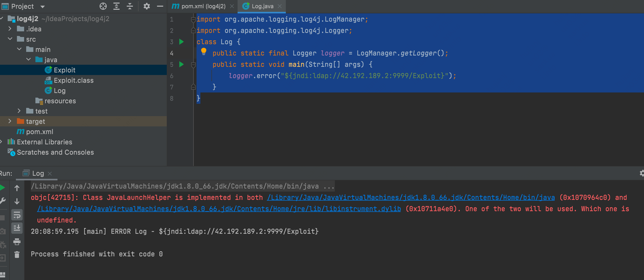Expand the target folder
The width and height of the screenshot is (644, 280).
point(10,121)
